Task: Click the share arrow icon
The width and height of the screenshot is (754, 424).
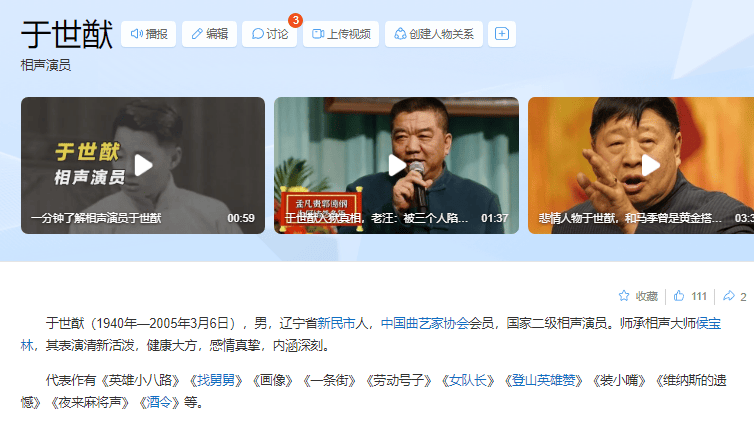Action: click(x=729, y=296)
